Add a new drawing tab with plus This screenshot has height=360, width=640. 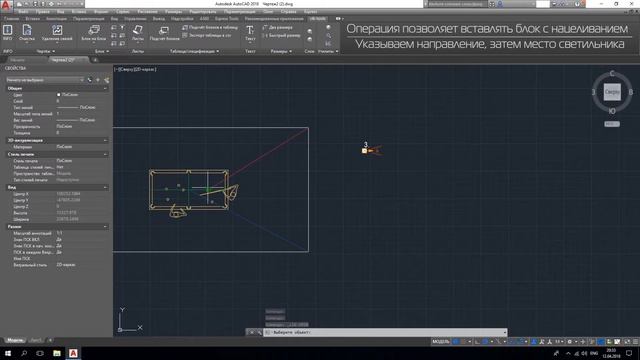pyautogui.click(x=95, y=60)
